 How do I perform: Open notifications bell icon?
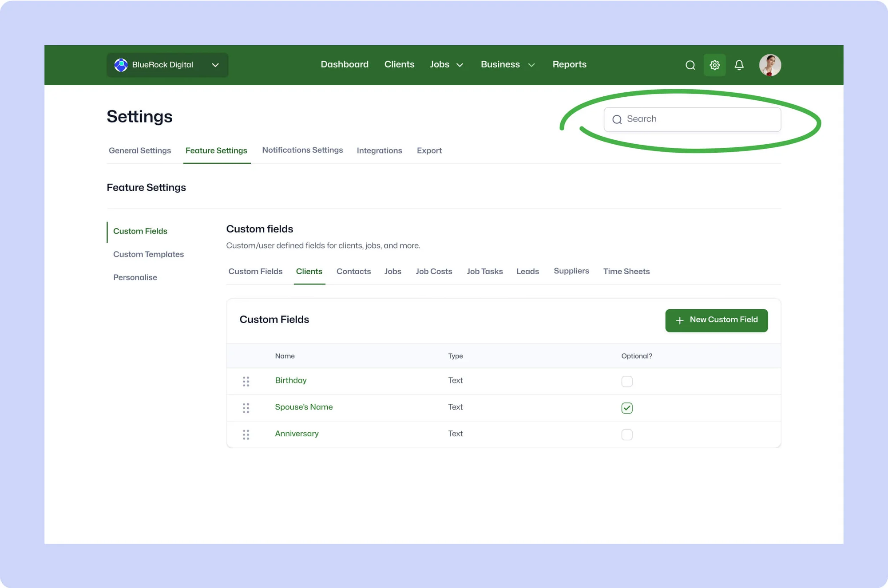[x=739, y=65]
